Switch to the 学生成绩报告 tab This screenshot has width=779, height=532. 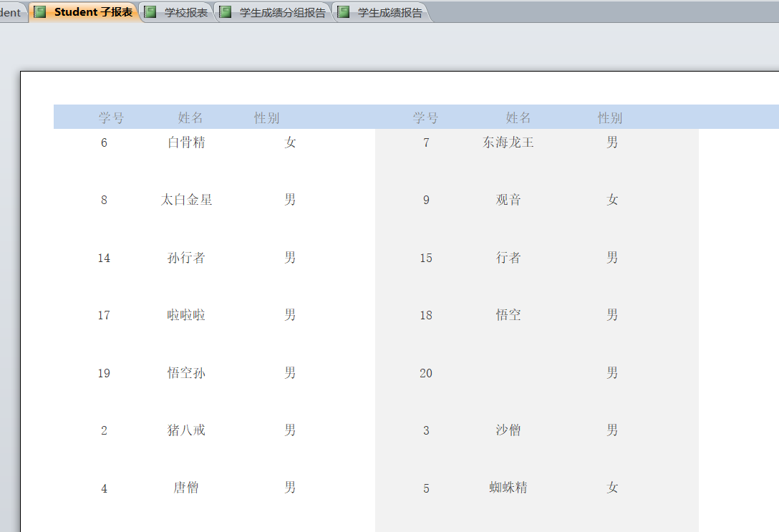pyautogui.click(x=389, y=13)
